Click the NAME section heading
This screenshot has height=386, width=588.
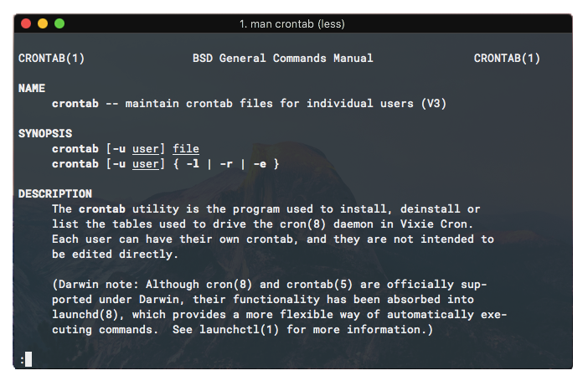(x=32, y=88)
